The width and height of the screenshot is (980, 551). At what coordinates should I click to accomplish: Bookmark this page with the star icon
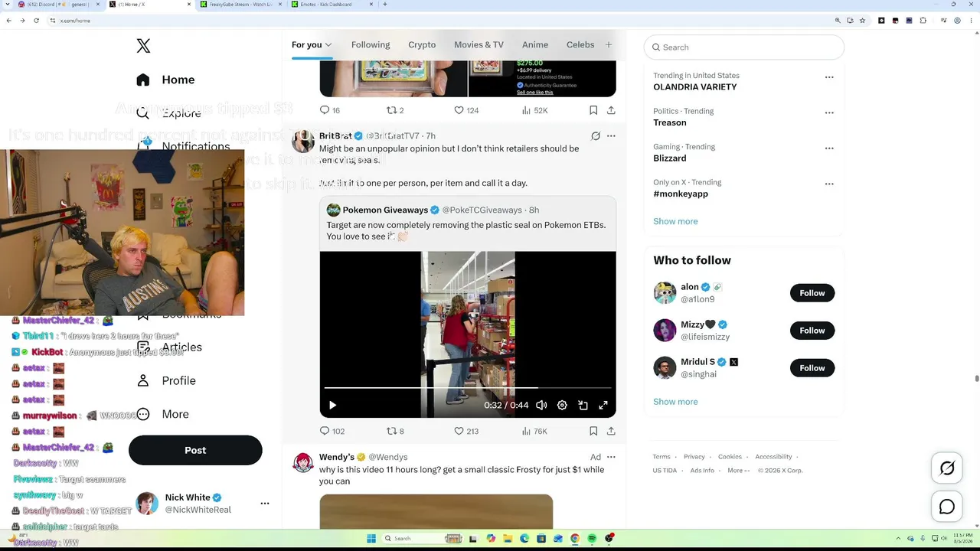pyautogui.click(x=862, y=21)
